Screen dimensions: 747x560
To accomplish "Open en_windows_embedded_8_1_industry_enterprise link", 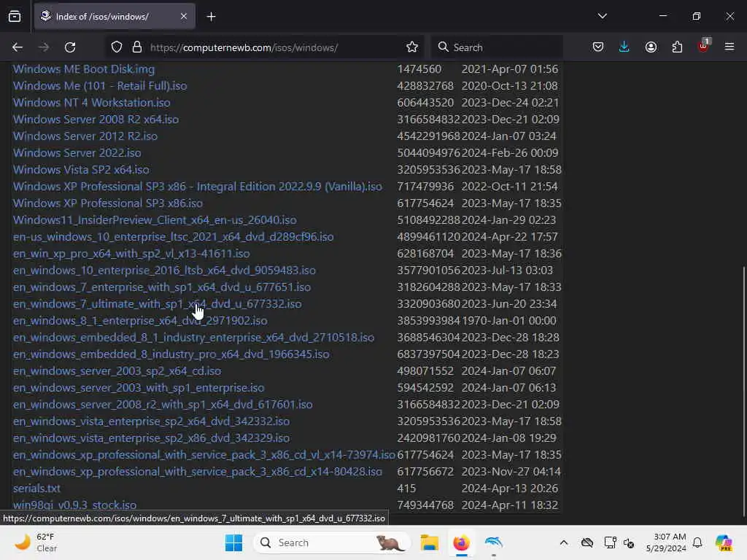I will coord(193,337).
